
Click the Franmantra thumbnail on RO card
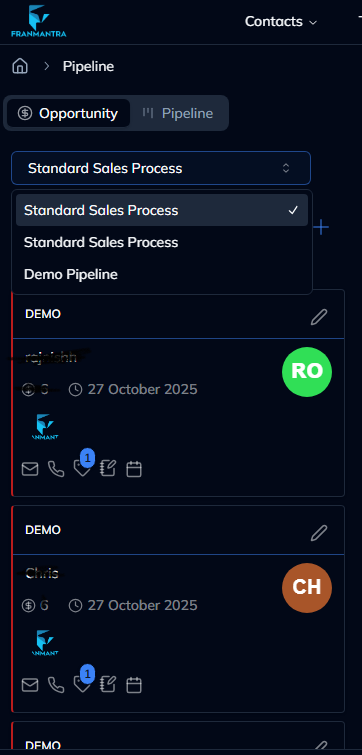click(x=45, y=427)
